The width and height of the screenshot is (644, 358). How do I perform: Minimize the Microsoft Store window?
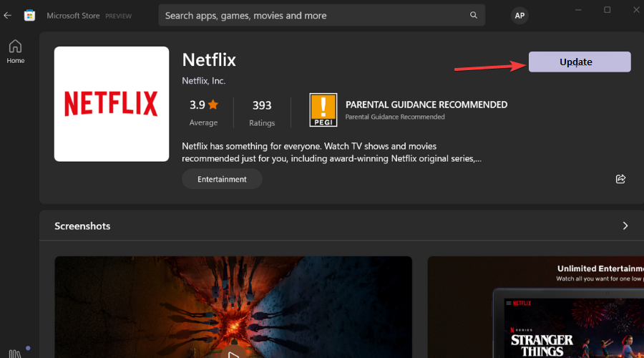(578, 10)
